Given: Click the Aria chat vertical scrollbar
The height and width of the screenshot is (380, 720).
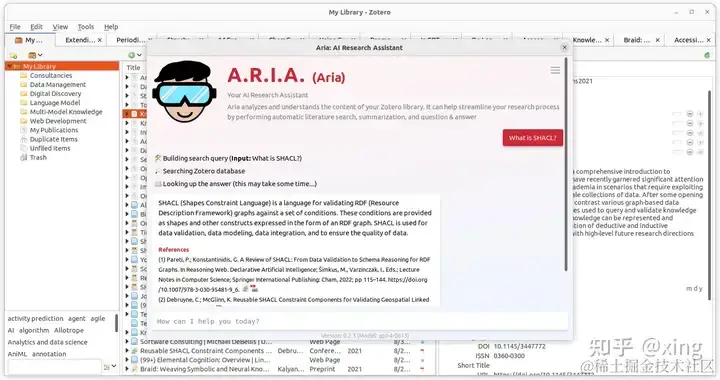Looking at the screenshot, I should 566,164.
